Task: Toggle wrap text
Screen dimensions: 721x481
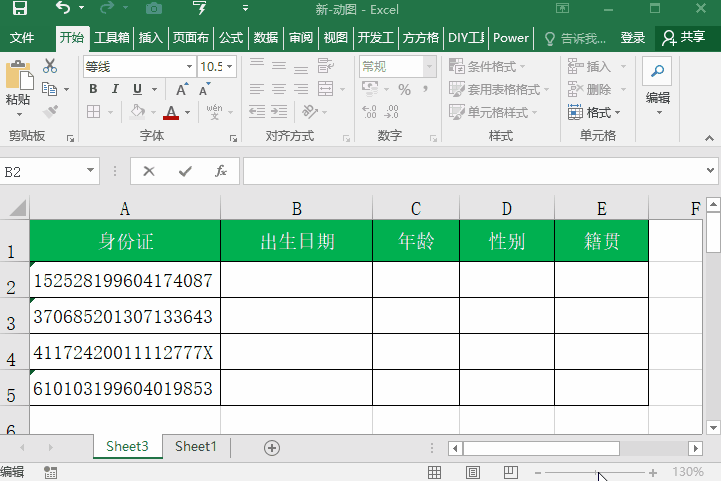Action: [326, 66]
